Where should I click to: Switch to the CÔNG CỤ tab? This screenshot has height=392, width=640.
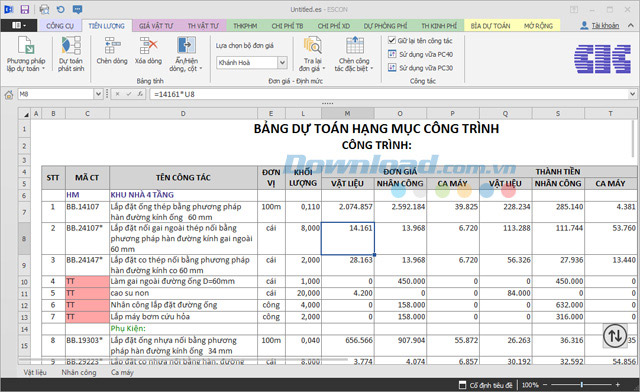click(x=60, y=26)
